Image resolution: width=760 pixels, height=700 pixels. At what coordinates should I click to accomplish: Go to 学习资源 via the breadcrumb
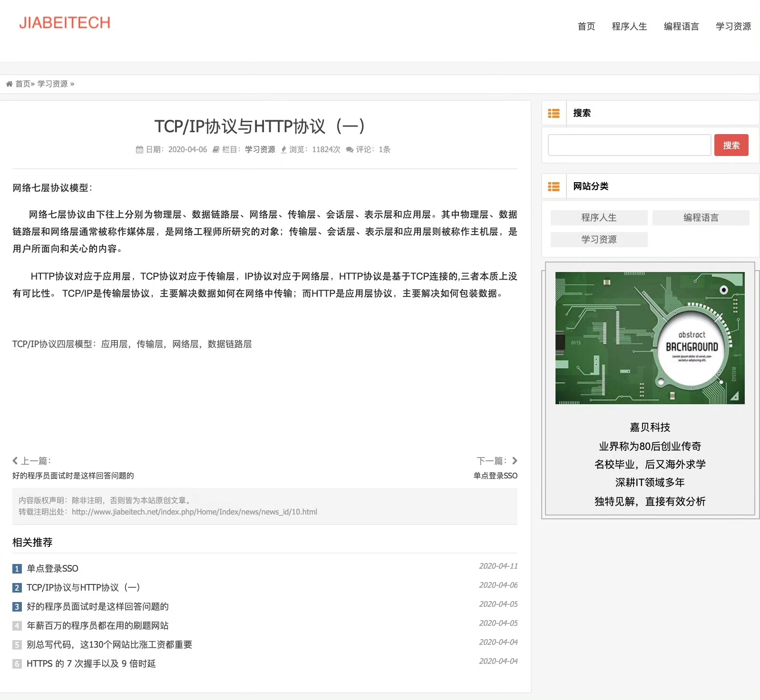[x=52, y=84]
